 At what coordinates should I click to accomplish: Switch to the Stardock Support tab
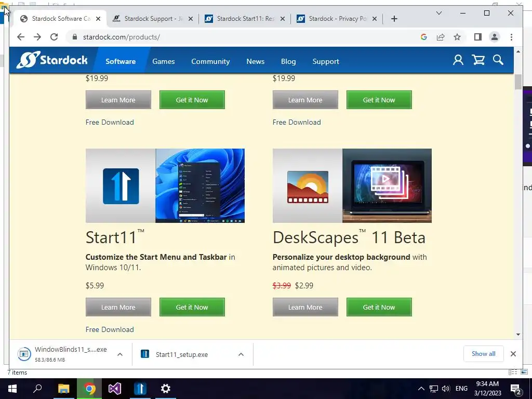(x=154, y=19)
